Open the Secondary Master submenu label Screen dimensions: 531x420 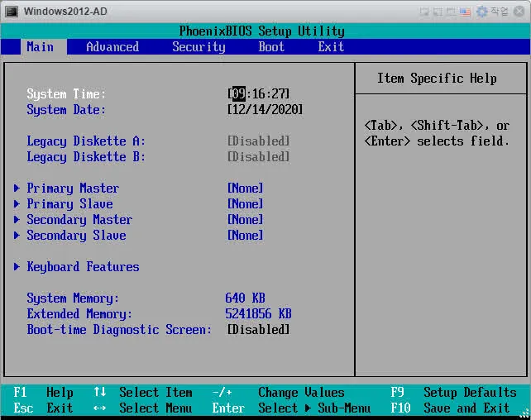(79, 219)
